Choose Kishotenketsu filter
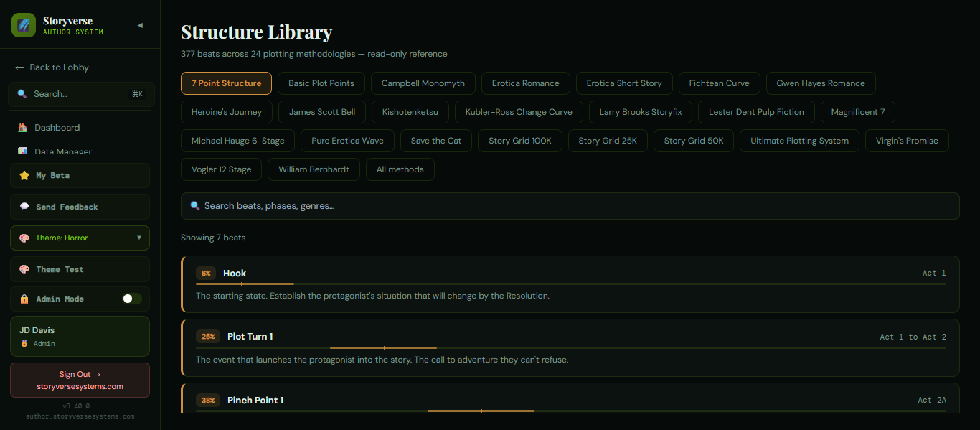This screenshot has width=980, height=430. point(410,112)
